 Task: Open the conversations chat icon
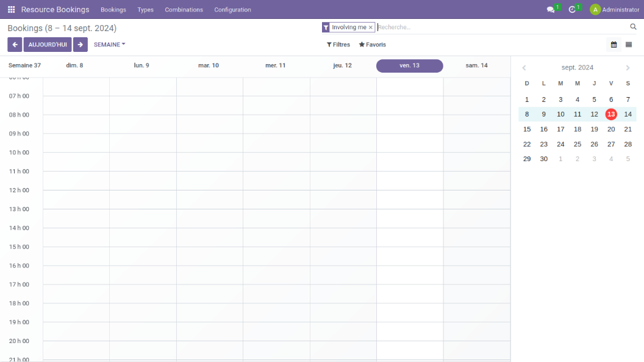pos(551,10)
